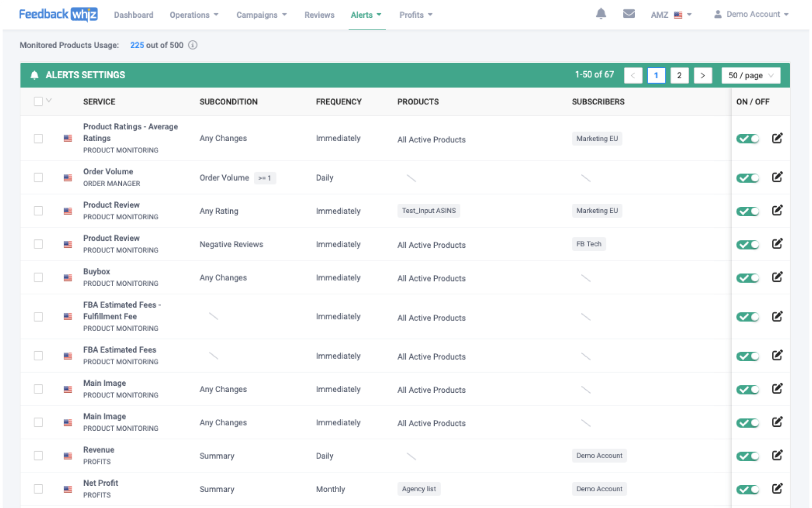
Task: Click the FeedbackWhiz logo
Action: click(58, 14)
